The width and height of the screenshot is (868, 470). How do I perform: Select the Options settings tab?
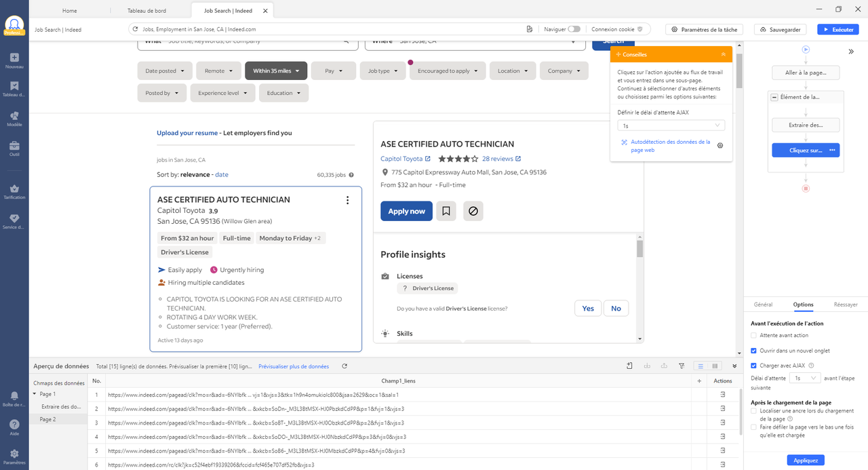tap(804, 305)
